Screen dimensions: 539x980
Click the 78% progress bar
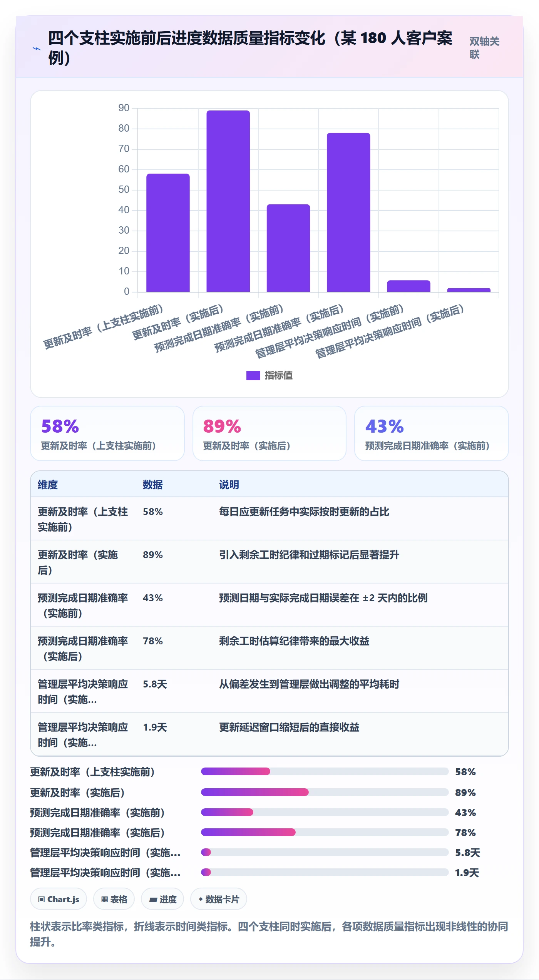(325, 832)
